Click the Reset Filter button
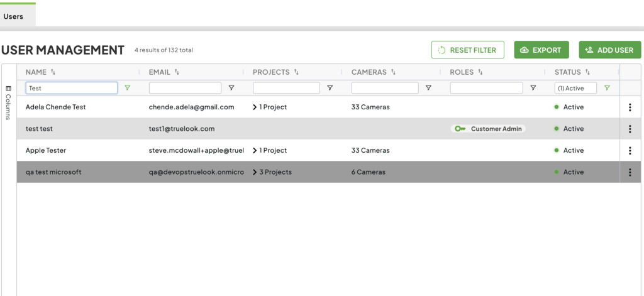The height and width of the screenshot is (296, 644). click(468, 50)
